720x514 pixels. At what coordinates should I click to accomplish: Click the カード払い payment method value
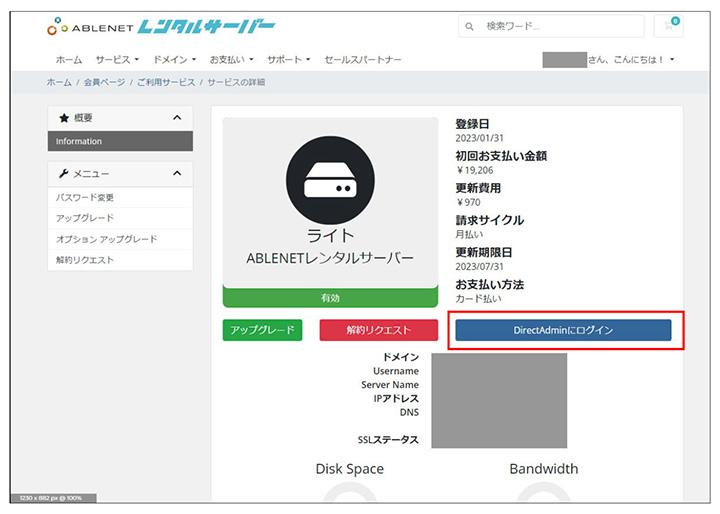coord(478,299)
